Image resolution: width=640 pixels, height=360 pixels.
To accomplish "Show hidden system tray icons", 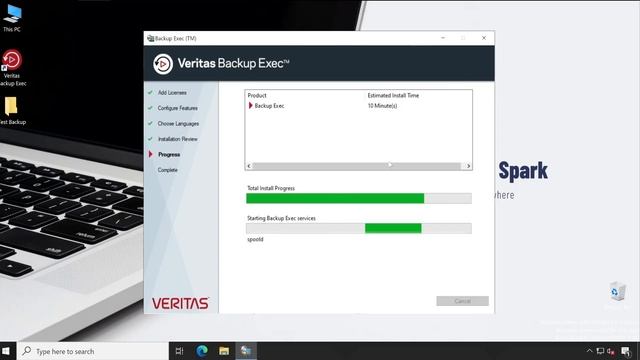I will point(589,351).
